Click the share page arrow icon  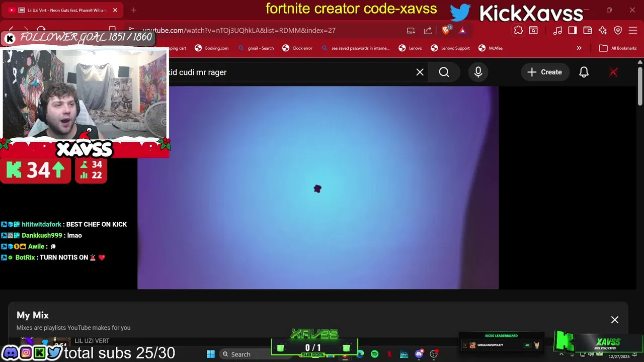(x=428, y=30)
